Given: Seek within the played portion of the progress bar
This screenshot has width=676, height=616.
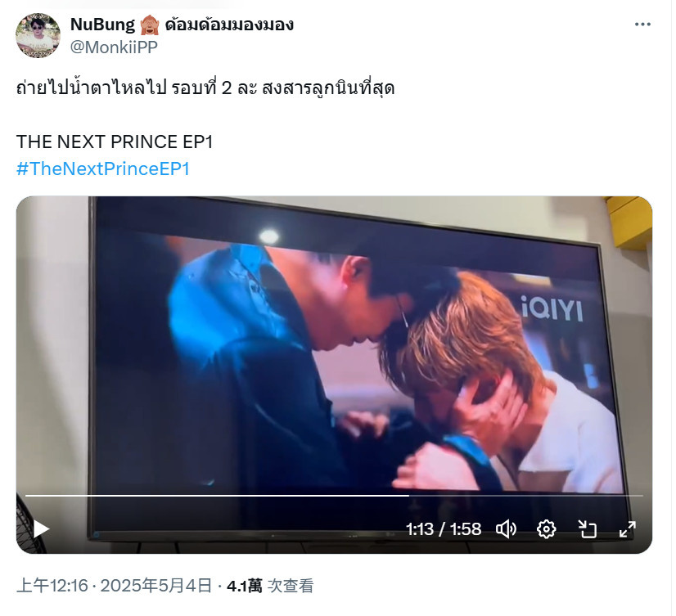Looking at the screenshot, I should (x=217, y=496).
